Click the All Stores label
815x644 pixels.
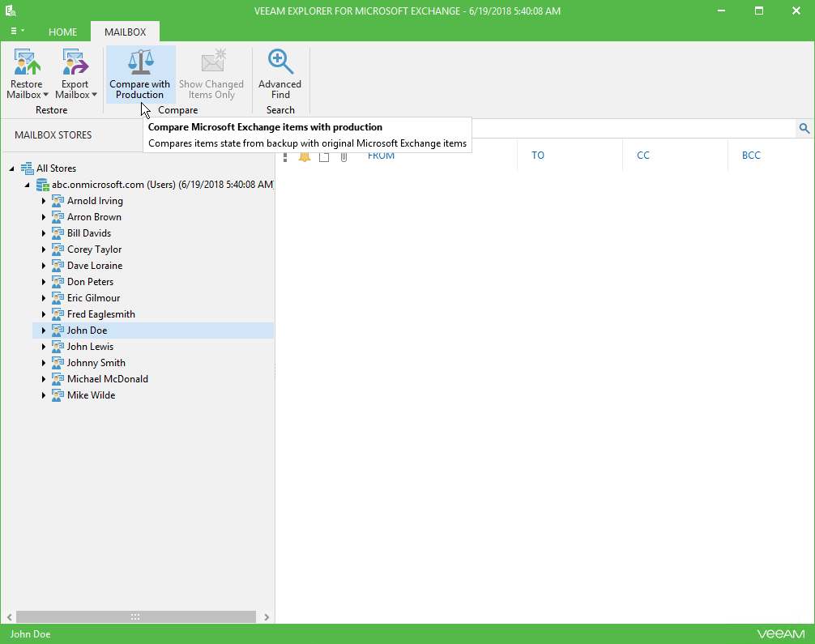point(56,168)
